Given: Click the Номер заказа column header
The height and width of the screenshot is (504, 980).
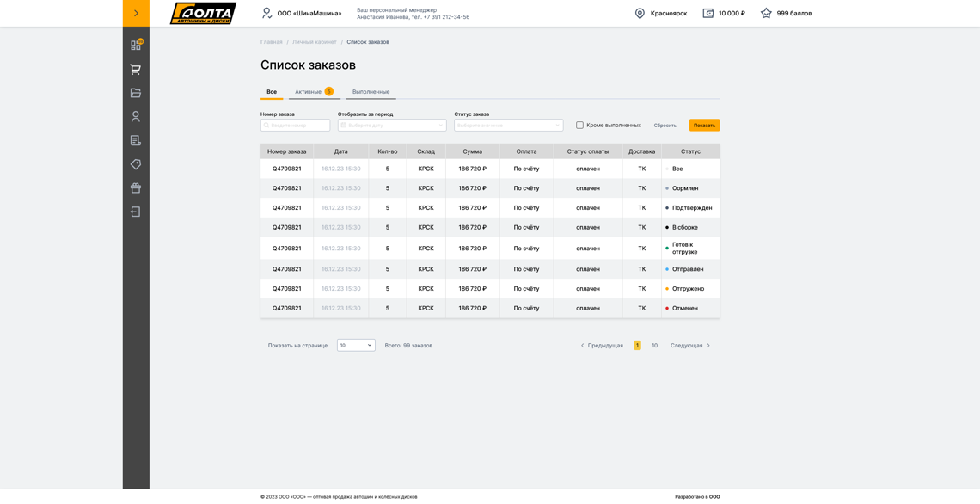Looking at the screenshot, I should pos(287,151).
